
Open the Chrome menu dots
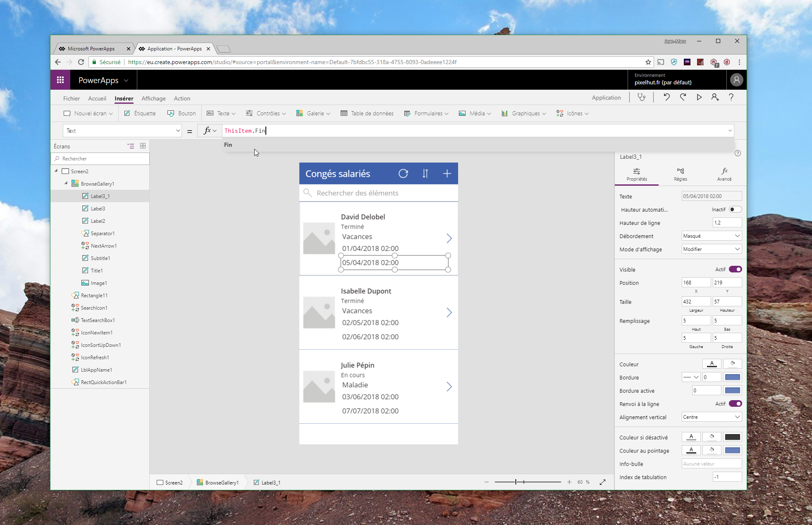click(x=739, y=62)
